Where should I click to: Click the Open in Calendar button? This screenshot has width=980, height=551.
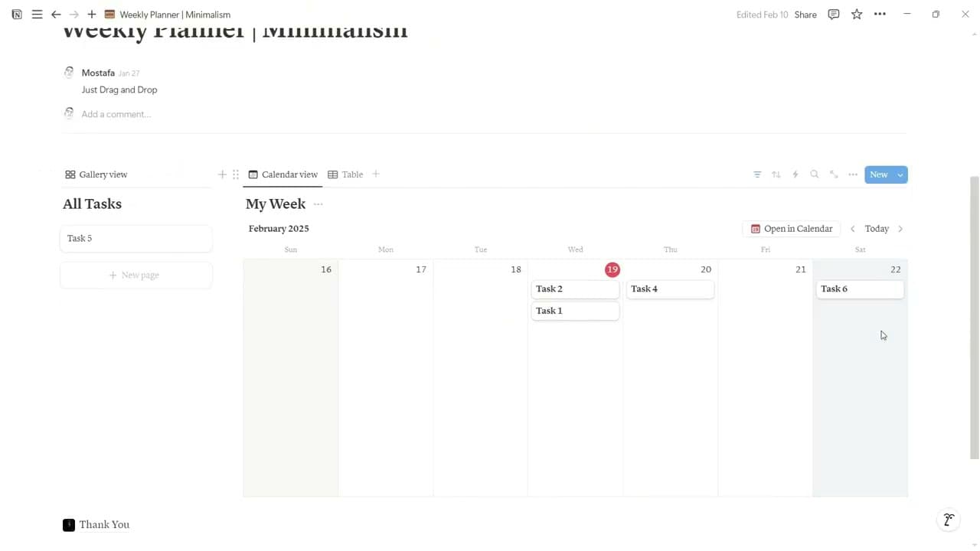click(792, 229)
